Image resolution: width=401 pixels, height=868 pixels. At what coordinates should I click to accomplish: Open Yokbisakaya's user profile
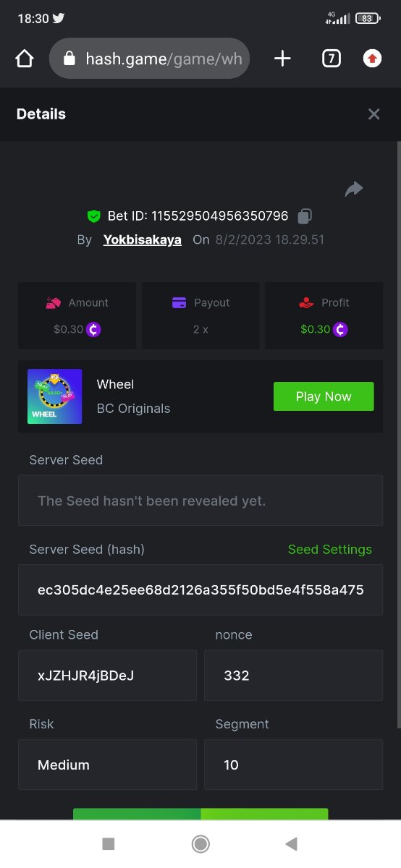(x=143, y=239)
